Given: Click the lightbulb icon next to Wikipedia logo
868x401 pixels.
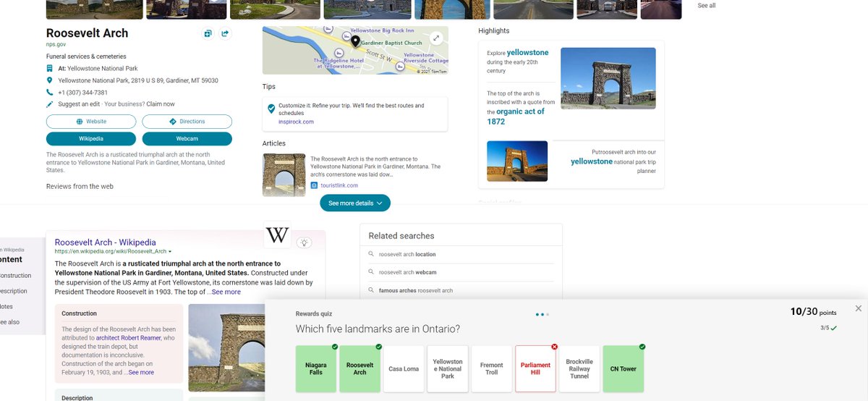Looking at the screenshot, I should tap(305, 242).
